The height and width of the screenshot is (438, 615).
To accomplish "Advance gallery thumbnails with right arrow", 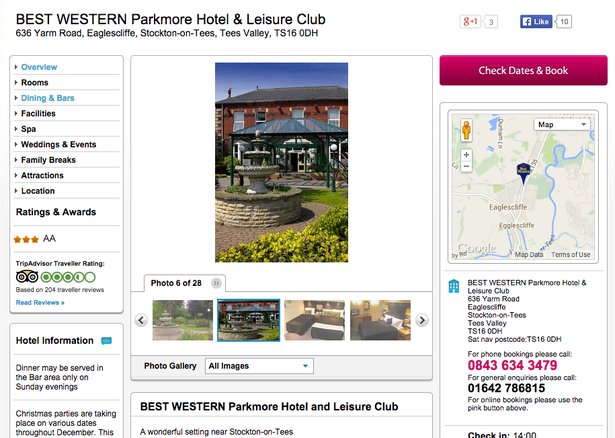I will (x=422, y=320).
